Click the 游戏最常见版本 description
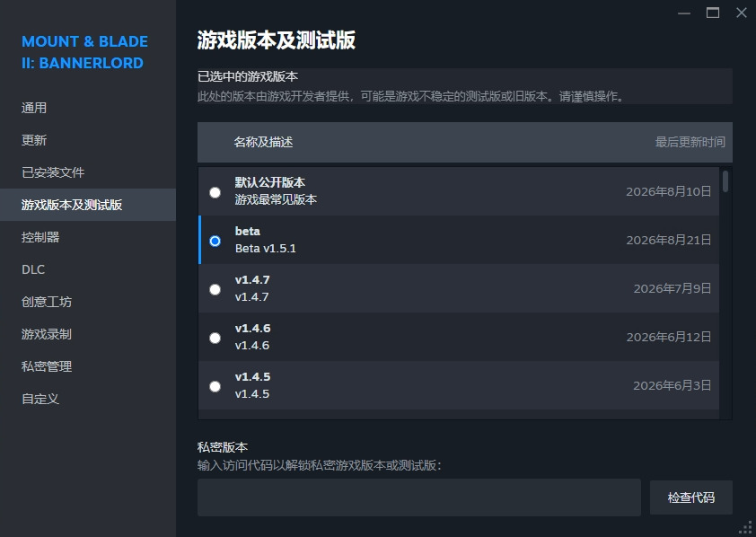Image resolution: width=756 pixels, height=537 pixels. (x=276, y=199)
